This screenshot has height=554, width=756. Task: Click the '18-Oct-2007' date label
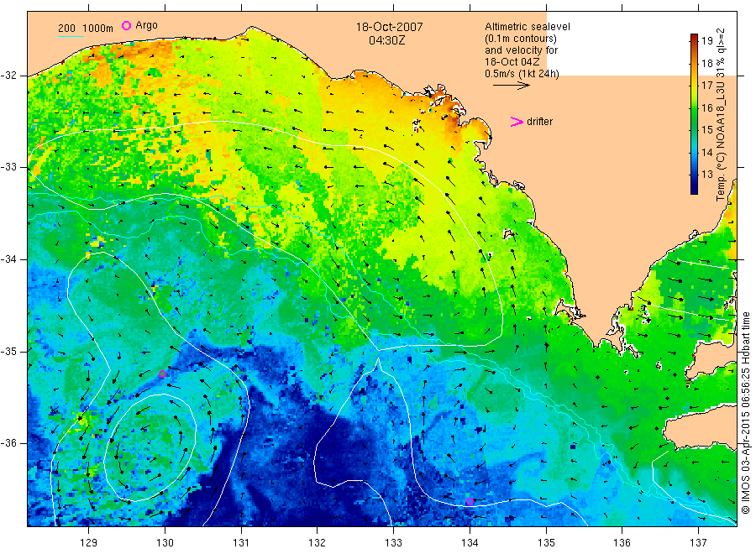click(x=390, y=27)
